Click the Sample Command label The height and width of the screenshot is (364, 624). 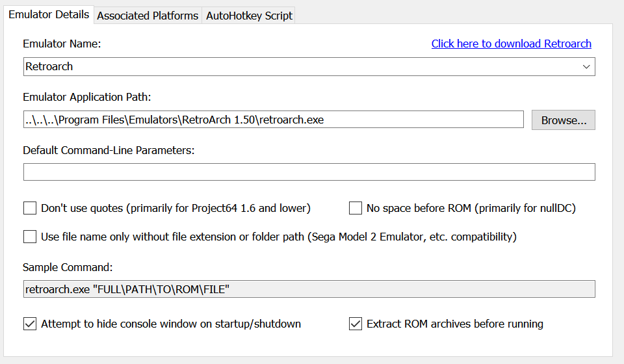pos(68,267)
